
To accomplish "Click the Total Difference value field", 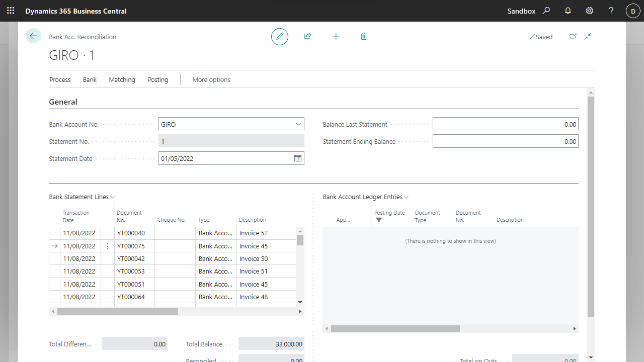I will (x=134, y=344).
